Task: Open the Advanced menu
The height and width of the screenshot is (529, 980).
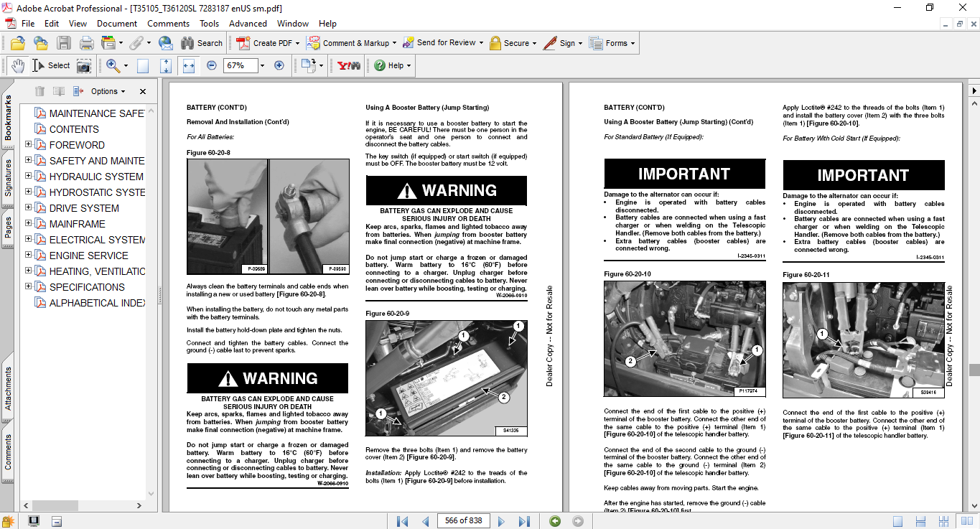Action: (x=248, y=24)
